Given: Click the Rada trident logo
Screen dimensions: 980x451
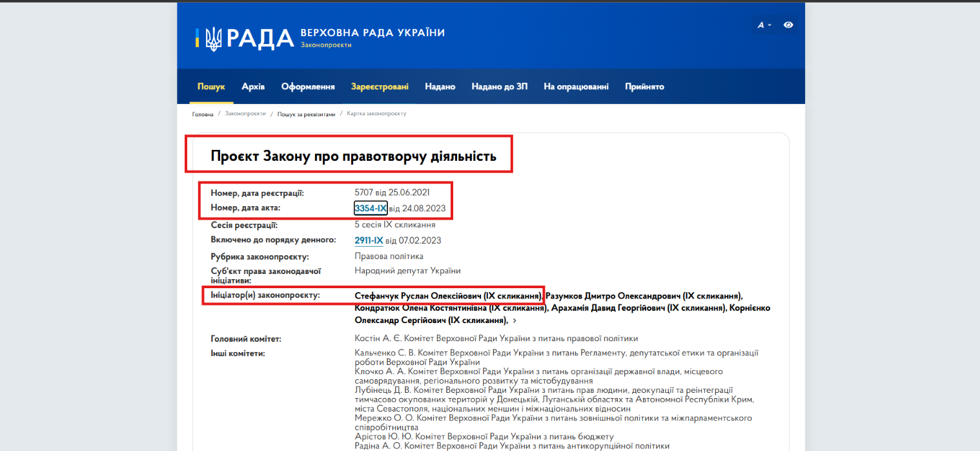Looking at the screenshot, I should (x=214, y=38).
